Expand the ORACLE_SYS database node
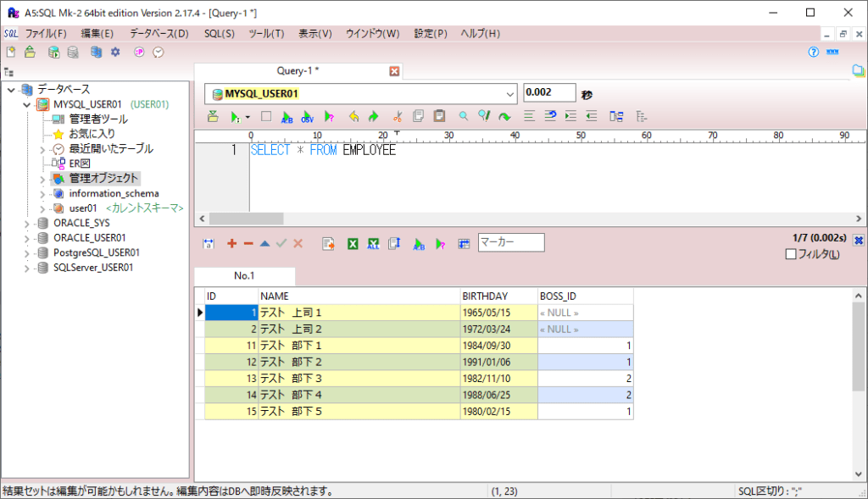Viewport: 868px width, 499px height. point(28,223)
